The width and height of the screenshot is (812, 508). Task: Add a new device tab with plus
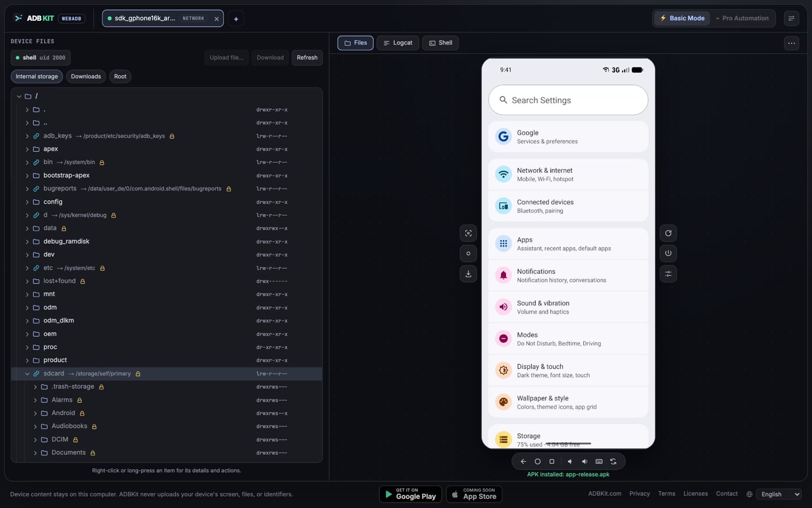236,19
